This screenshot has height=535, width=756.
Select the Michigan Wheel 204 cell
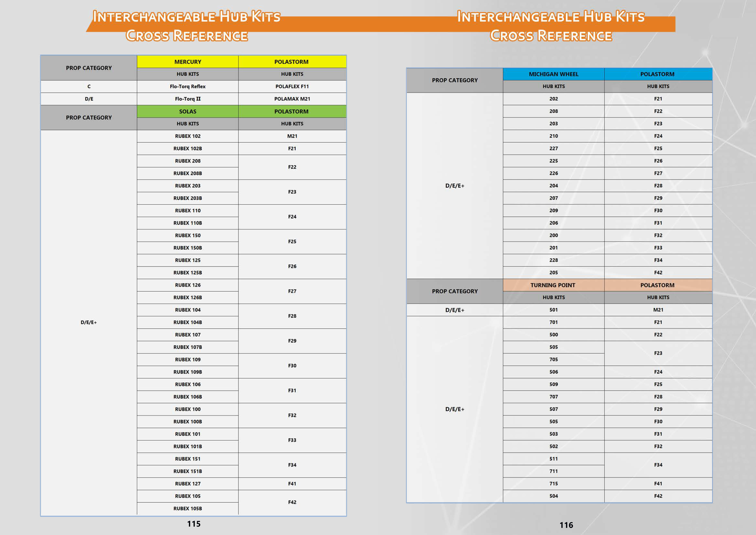[x=554, y=186]
